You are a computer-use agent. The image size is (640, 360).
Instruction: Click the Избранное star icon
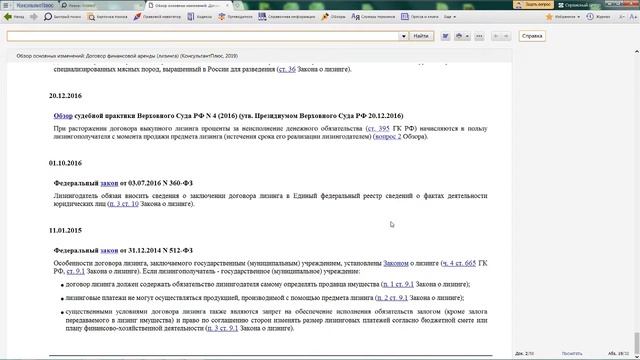549,17
